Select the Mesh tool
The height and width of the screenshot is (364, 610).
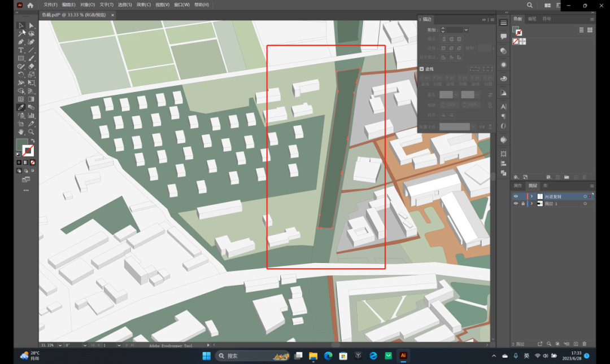(21, 99)
